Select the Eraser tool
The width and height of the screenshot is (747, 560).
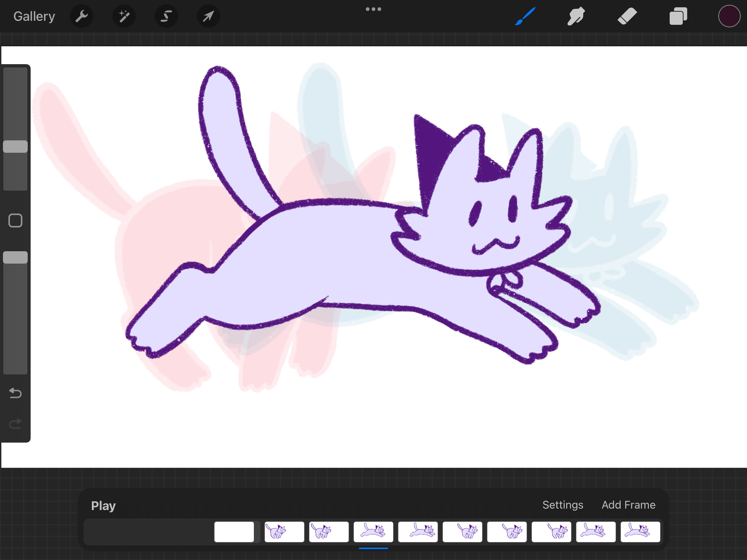point(627,16)
